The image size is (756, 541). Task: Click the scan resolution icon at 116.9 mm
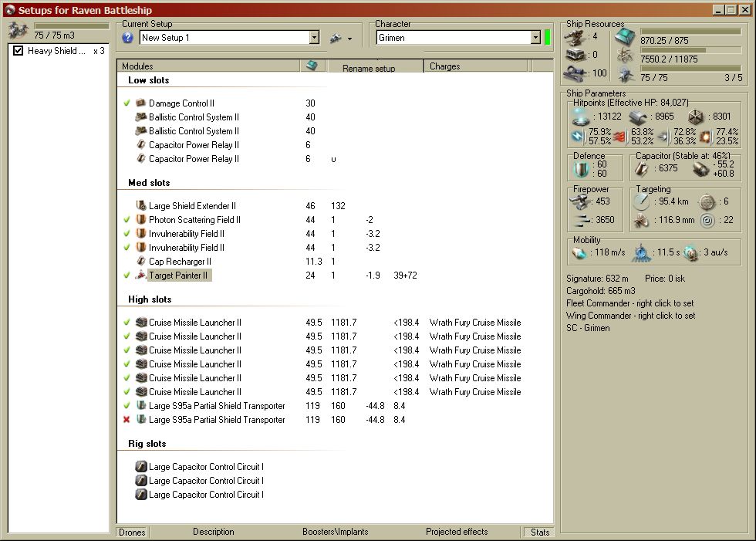641,221
